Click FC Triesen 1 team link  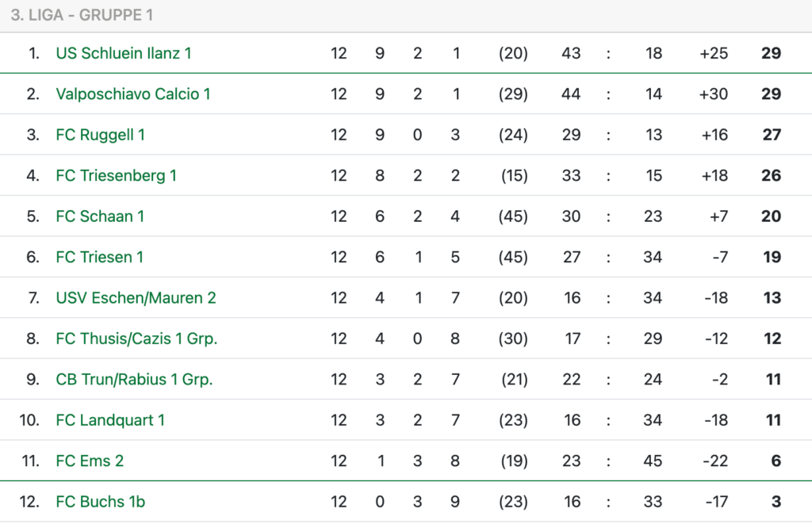[x=99, y=258]
